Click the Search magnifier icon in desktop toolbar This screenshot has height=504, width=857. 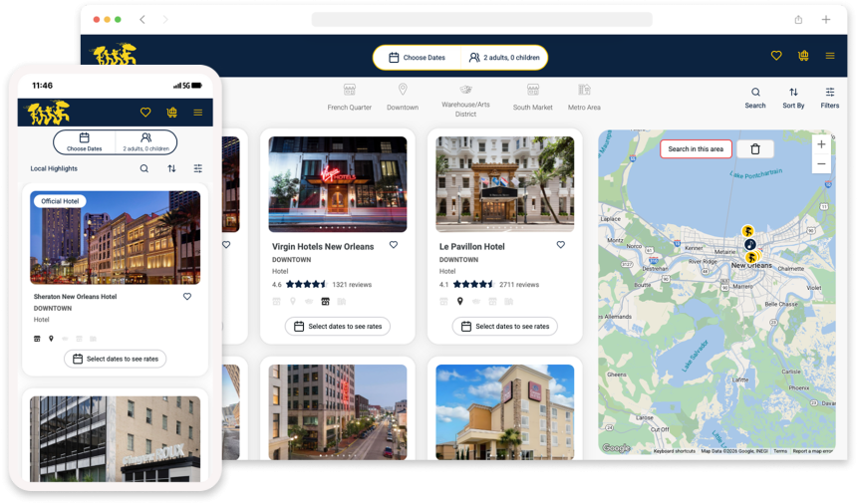[755, 93]
